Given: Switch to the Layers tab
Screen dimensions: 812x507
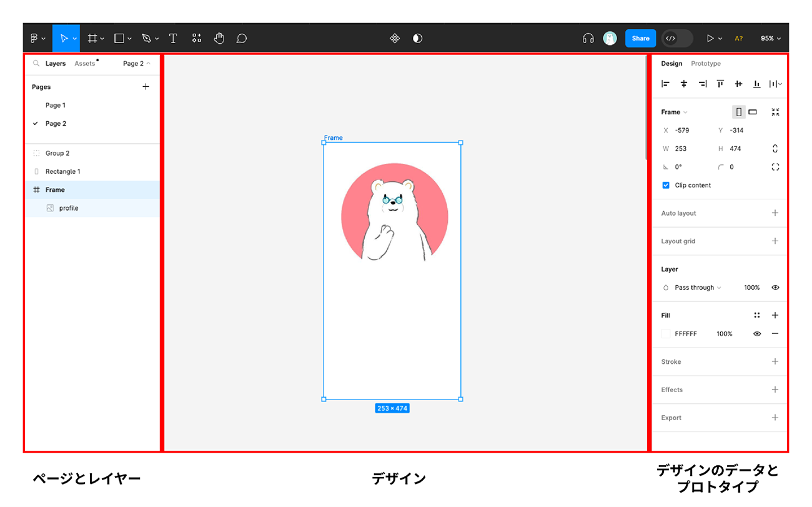Looking at the screenshot, I should 56,63.
